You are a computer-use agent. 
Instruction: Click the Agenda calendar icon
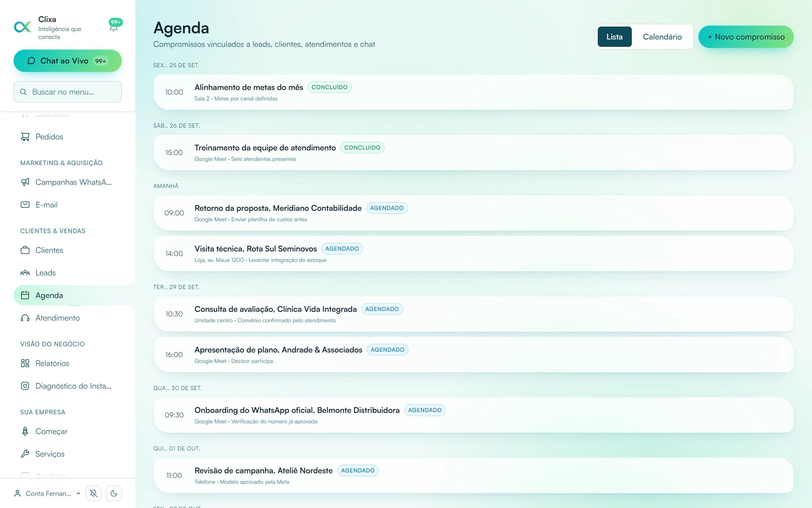tap(25, 295)
